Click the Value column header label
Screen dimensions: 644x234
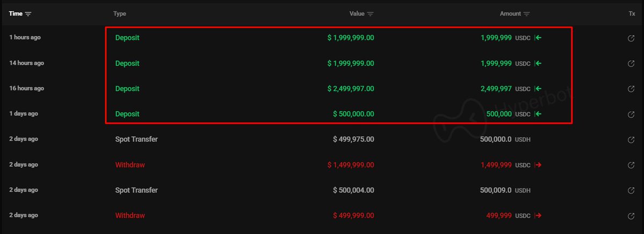[x=357, y=13]
